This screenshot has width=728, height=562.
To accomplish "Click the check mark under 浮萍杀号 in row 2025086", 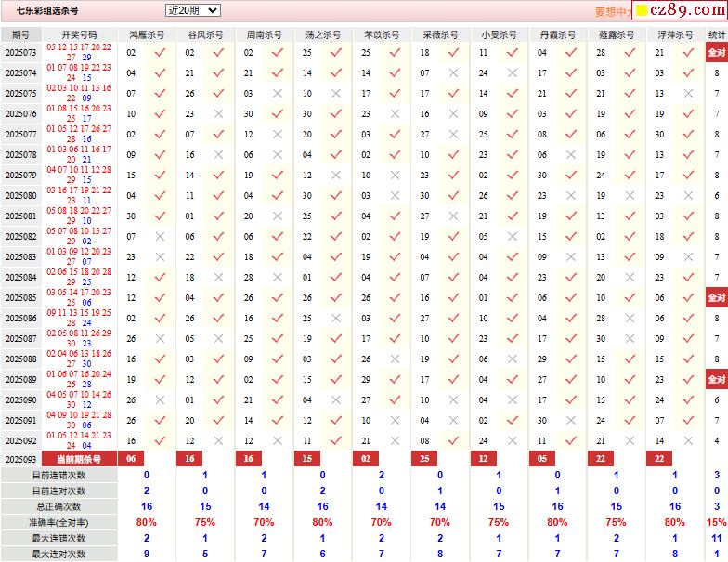I will point(689,318).
